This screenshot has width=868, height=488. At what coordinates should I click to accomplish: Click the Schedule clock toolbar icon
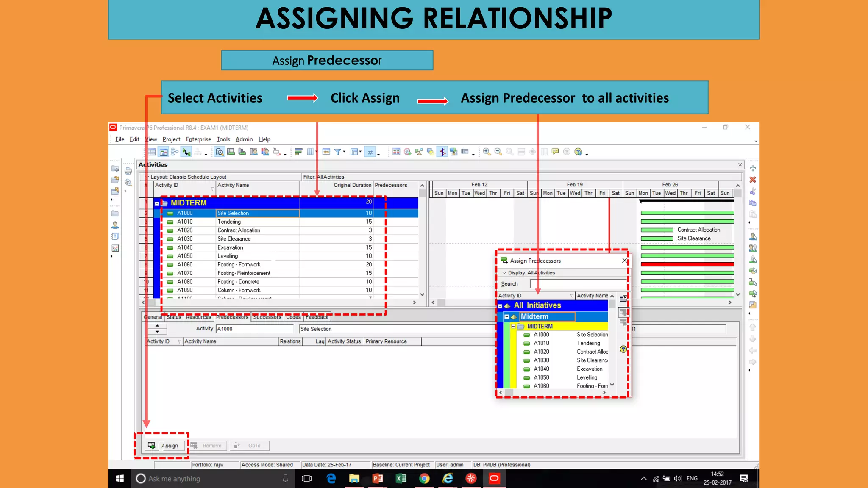pos(407,152)
